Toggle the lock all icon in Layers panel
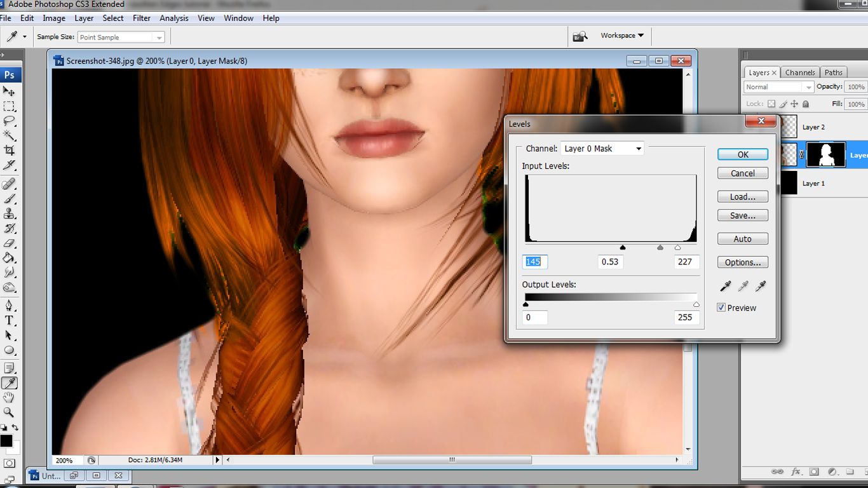The width and height of the screenshot is (868, 488). (806, 104)
